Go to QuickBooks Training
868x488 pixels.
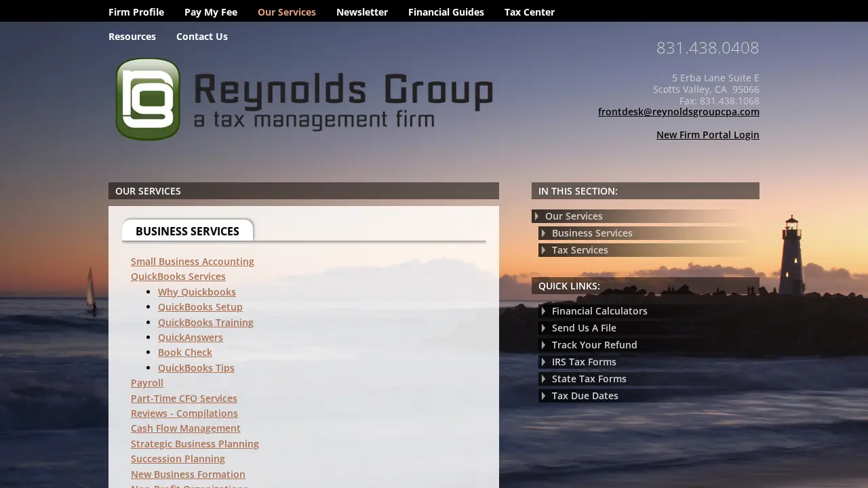[x=205, y=323]
